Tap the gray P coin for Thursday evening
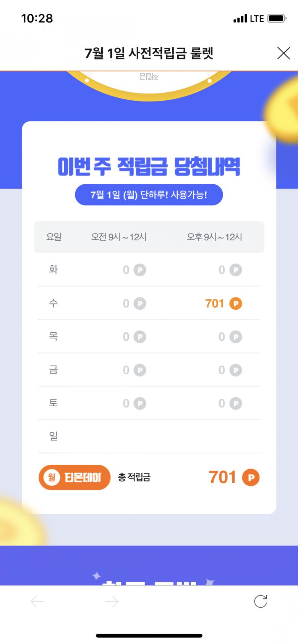 (236, 337)
